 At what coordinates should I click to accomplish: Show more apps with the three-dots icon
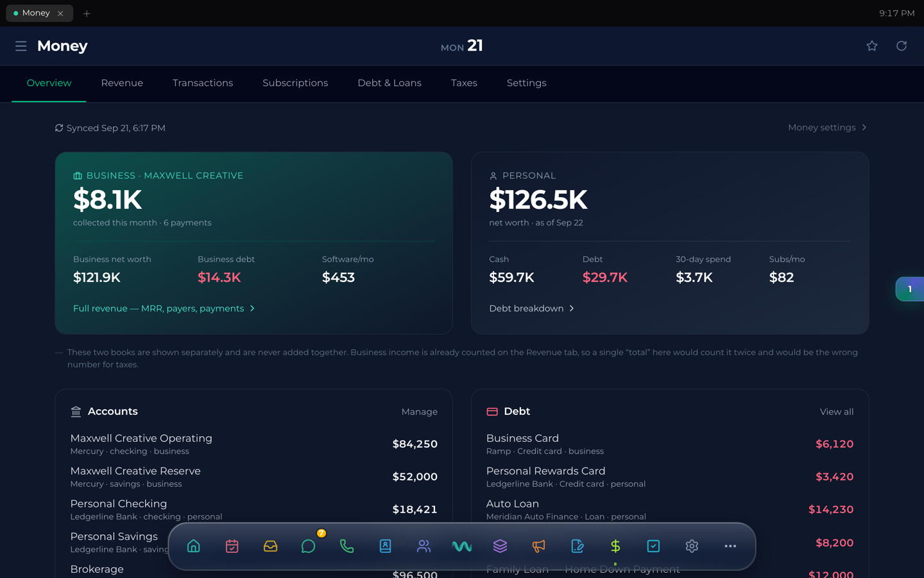pos(730,546)
